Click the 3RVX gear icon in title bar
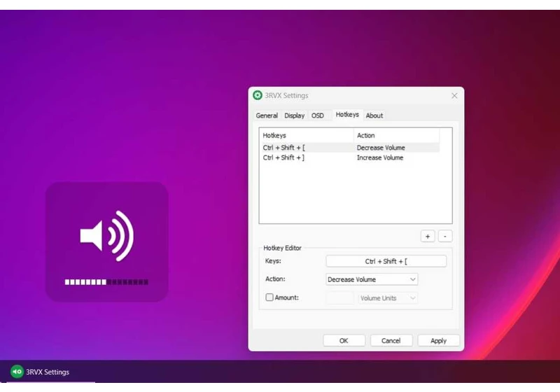 (x=258, y=95)
